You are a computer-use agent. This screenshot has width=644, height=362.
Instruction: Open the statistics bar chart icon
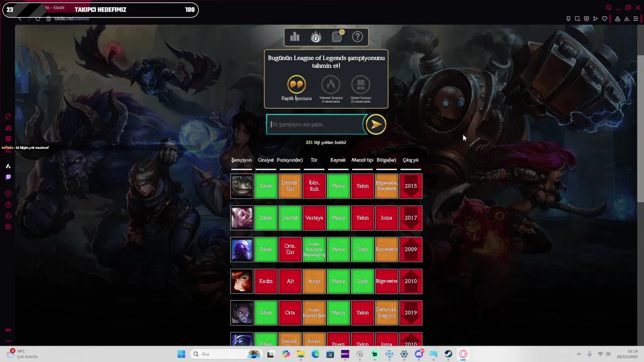coord(295,37)
